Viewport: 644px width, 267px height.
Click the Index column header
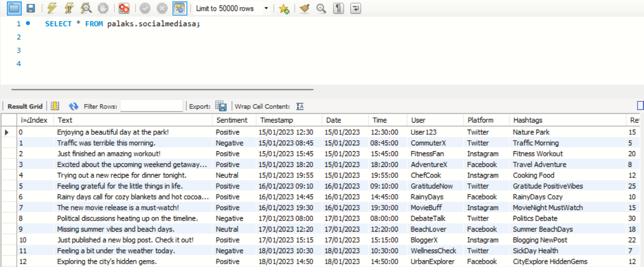pos(35,120)
